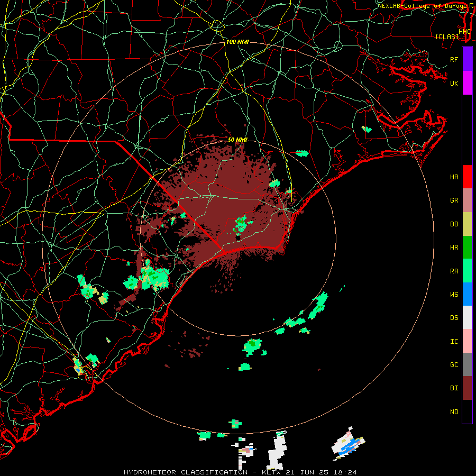Click the "50 NMI" range ring label
The image size is (476, 476).
(237, 140)
